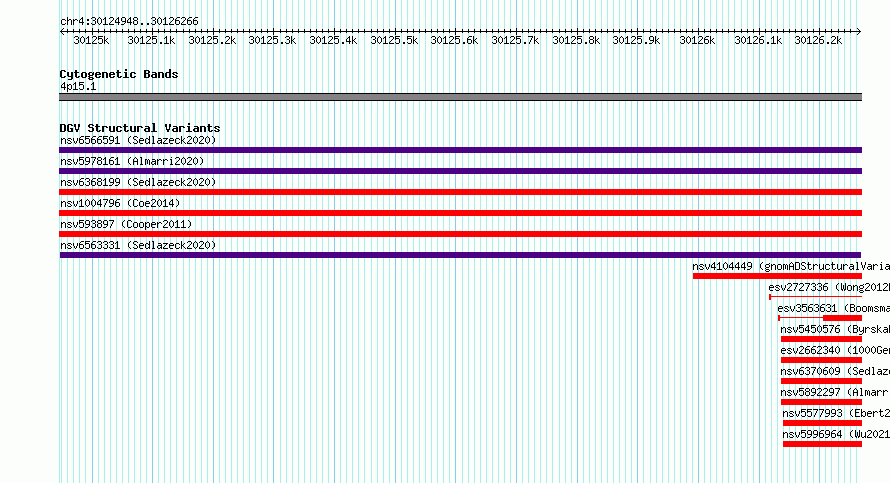The image size is (890, 483).
Task: Click the red bar of nsv4104449
Action: coord(777,276)
